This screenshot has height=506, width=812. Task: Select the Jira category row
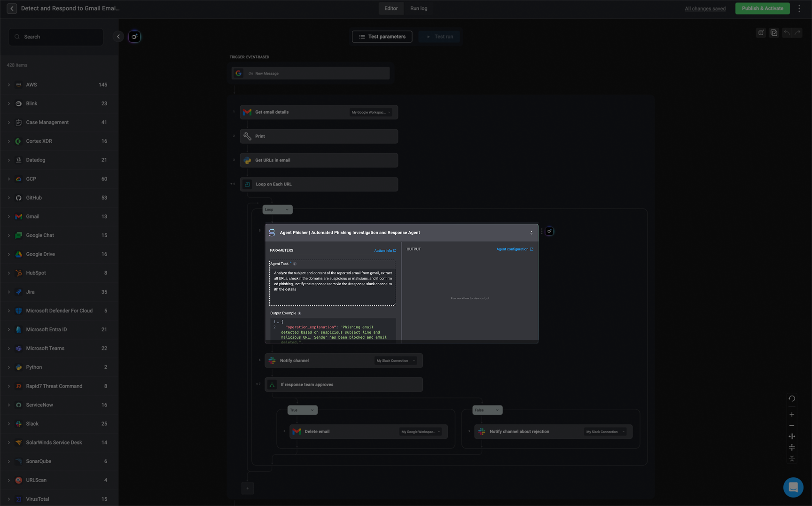[59, 292]
